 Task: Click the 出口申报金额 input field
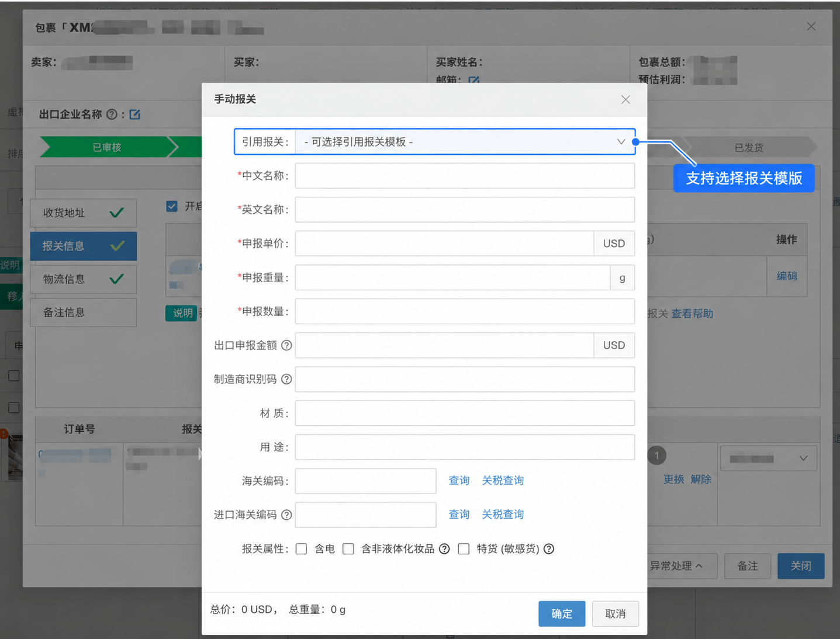pos(444,345)
